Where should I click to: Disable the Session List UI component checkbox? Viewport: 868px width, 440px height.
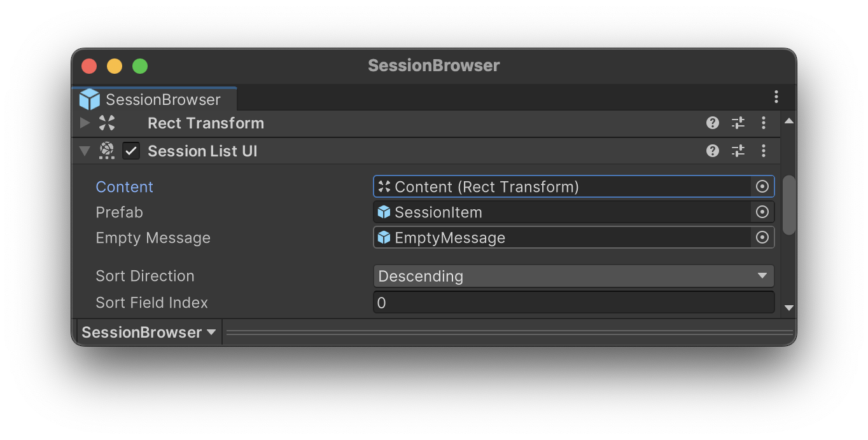coord(131,151)
